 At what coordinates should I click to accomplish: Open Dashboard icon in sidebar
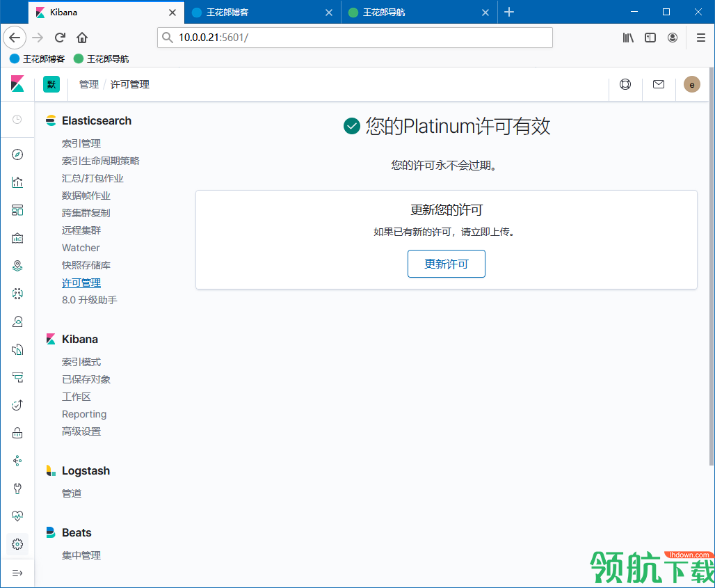tap(17, 210)
